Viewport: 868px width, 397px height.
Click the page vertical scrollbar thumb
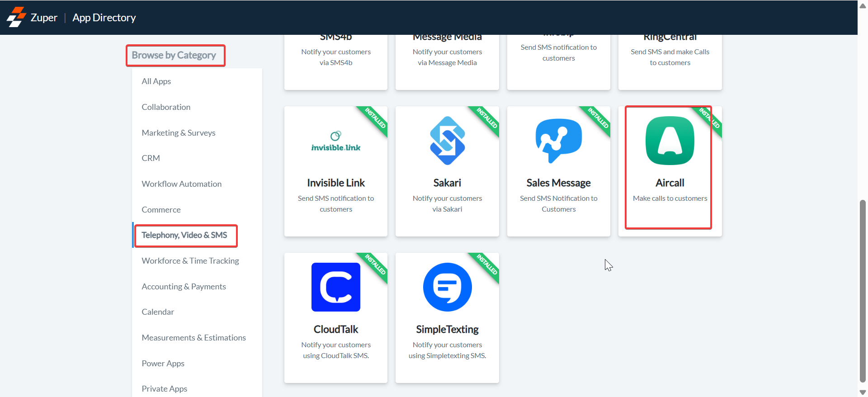[x=863, y=291]
